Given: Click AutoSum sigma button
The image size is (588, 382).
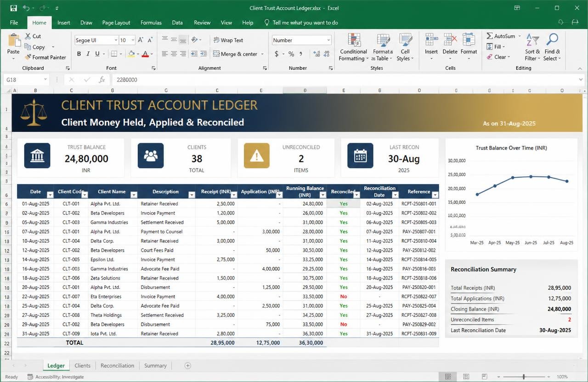Looking at the screenshot, I should tap(501, 36).
